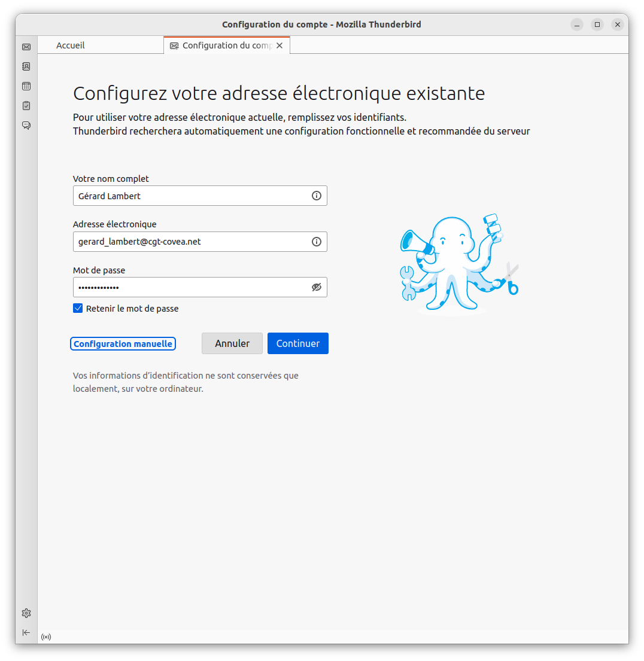The width and height of the screenshot is (644, 661).
Task: Close the 'Configuration du compte' tab
Action: coord(279,45)
